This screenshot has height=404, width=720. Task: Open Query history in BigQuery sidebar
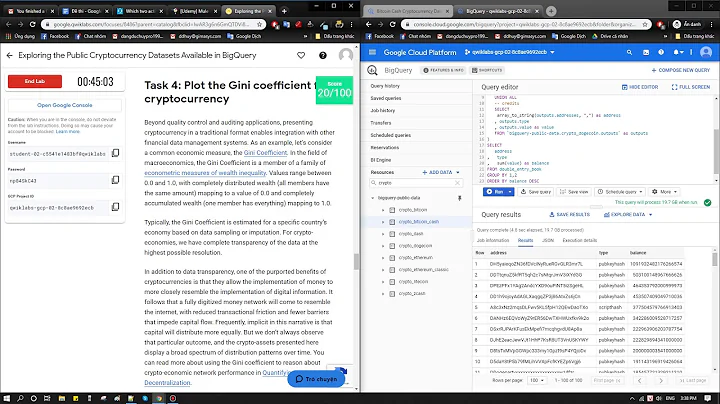pos(385,86)
